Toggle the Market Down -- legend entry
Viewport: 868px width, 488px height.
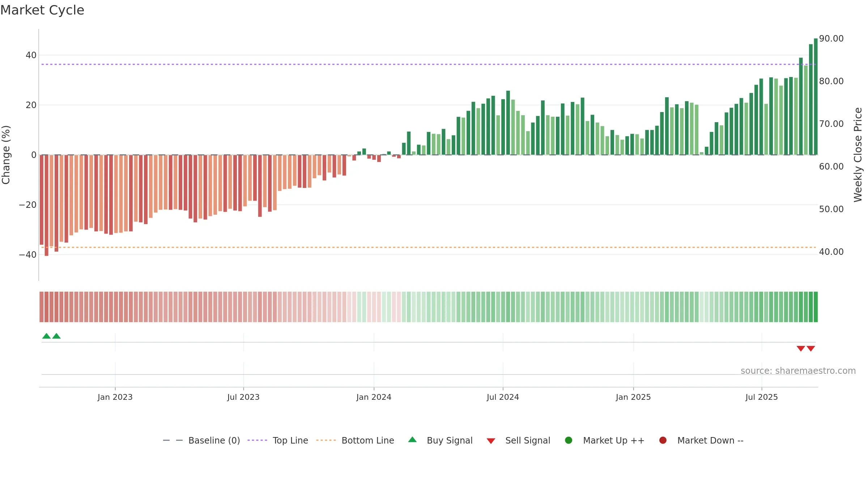(701, 440)
